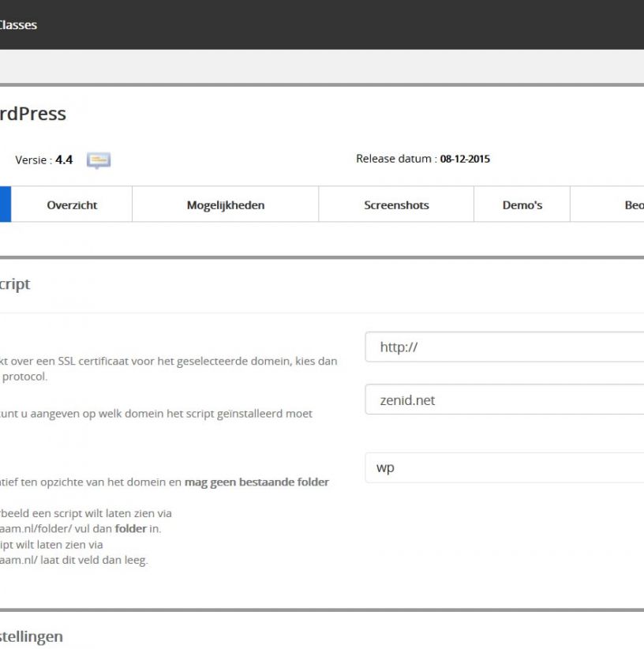Open the Overzicht tab
644x649 pixels.
point(72,204)
